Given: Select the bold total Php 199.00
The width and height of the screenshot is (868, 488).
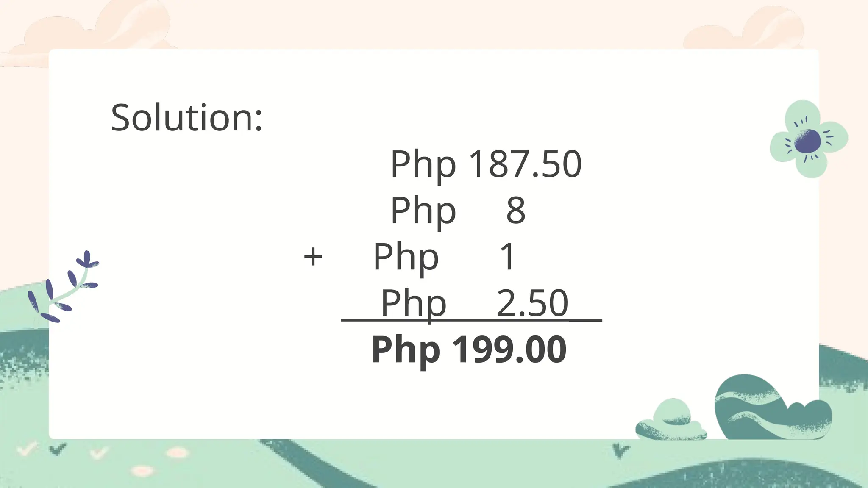Looking at the screenshot, I should [x=469, y=349].
